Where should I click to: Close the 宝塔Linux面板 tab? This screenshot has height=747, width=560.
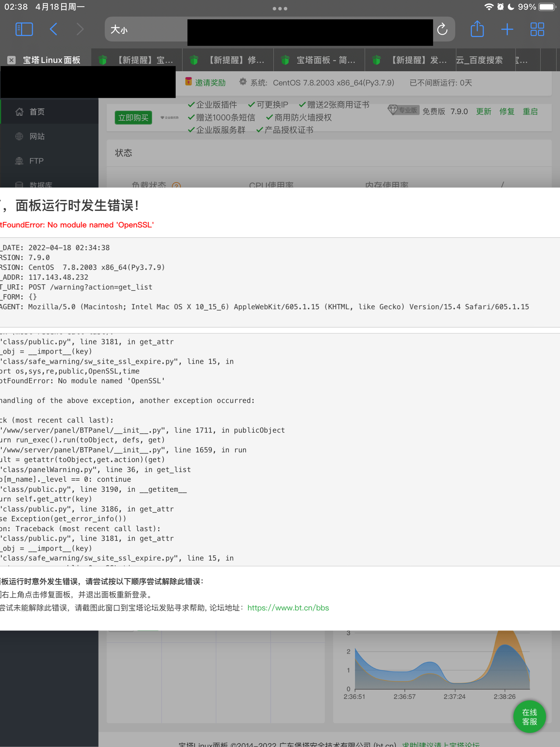[11, 60]
